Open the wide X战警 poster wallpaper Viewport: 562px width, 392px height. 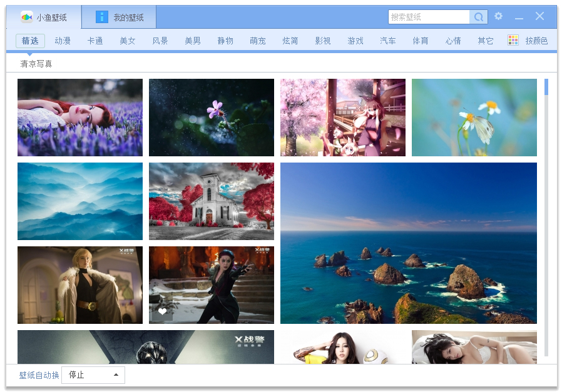pos(146,347)
